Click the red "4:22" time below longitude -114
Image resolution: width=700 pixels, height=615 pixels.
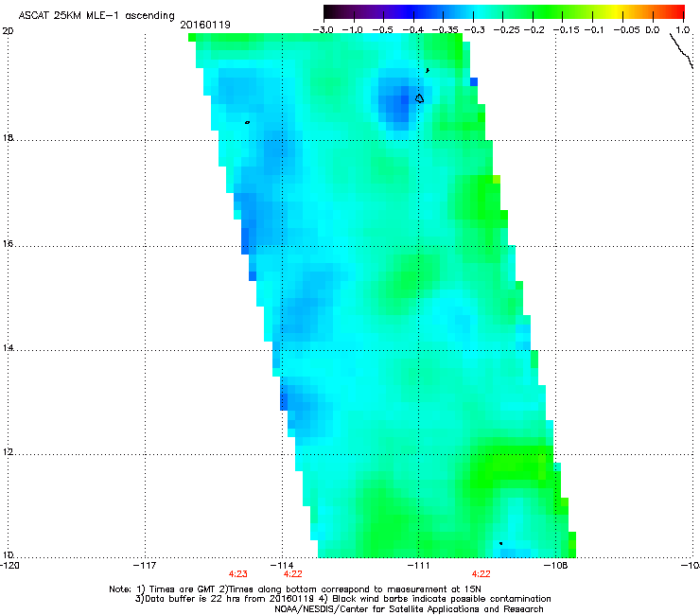293,574
